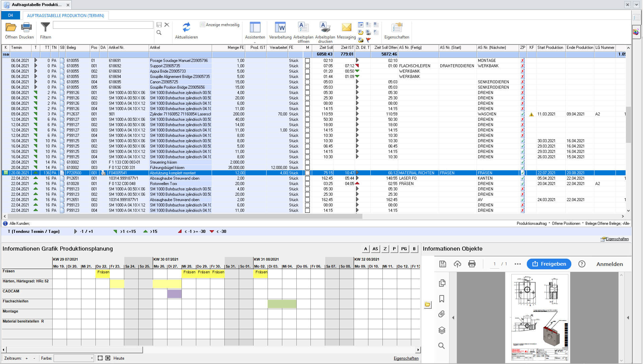Click the Drucken printer icon
The height and width of the screenshot is (364, 643).
[x=26, y=27]
